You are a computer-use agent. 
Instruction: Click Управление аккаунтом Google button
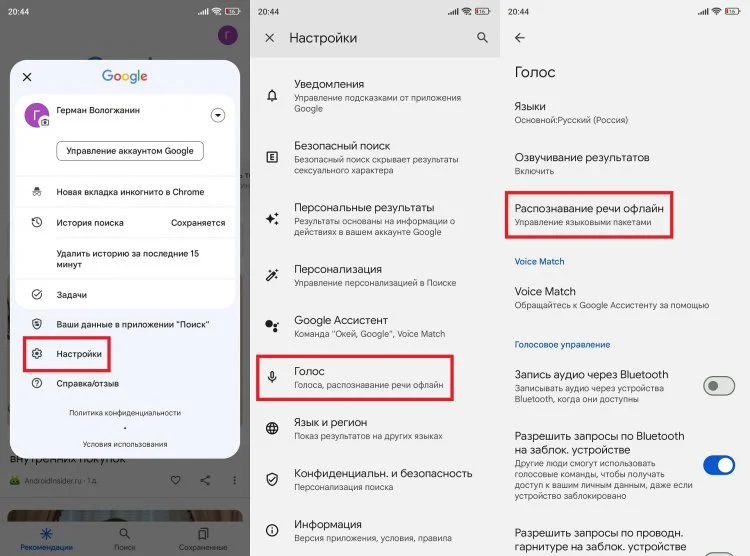[x=130, y=151]
